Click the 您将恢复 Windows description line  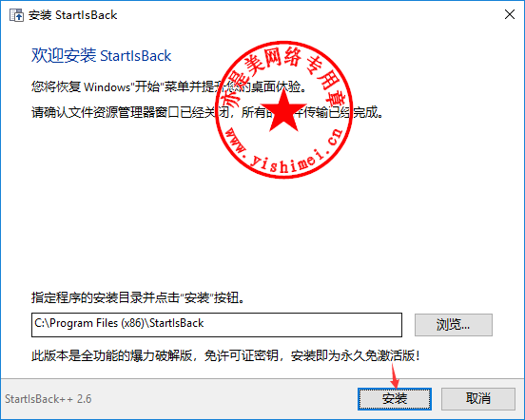168,86
